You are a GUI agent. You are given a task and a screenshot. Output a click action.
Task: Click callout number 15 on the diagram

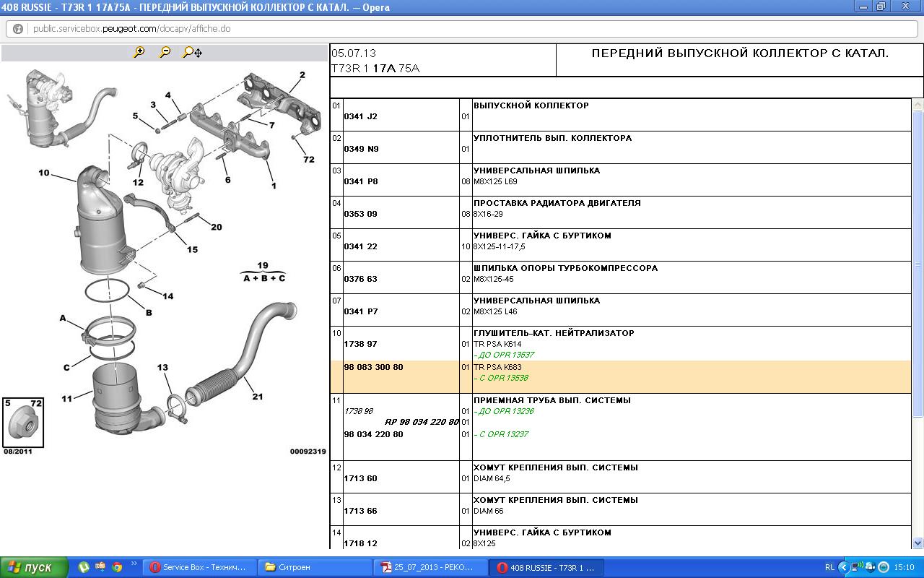click(x=192, y=249)
